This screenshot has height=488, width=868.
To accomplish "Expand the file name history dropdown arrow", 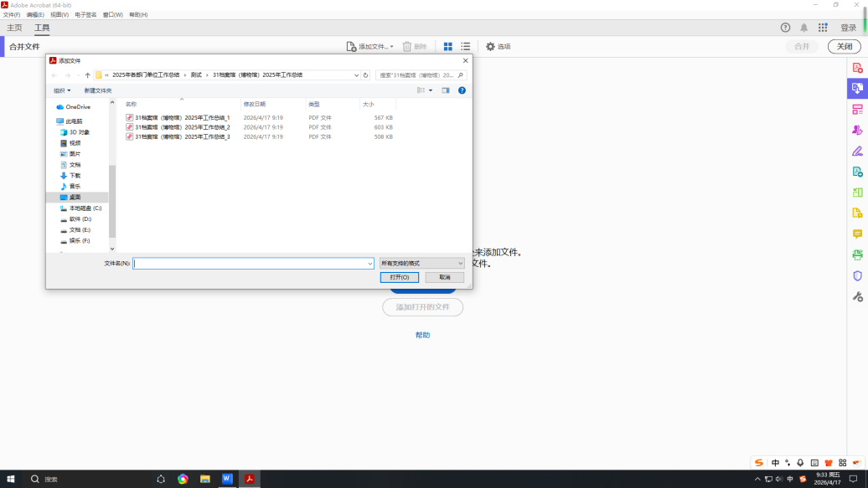I will coord(369,263).
